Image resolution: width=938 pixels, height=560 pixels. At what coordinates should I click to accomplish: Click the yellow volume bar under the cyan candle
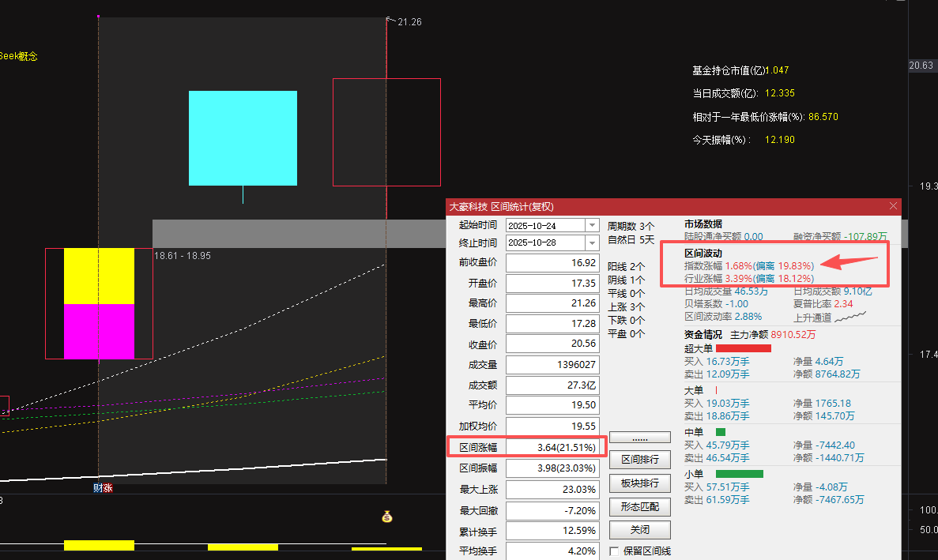243,547
